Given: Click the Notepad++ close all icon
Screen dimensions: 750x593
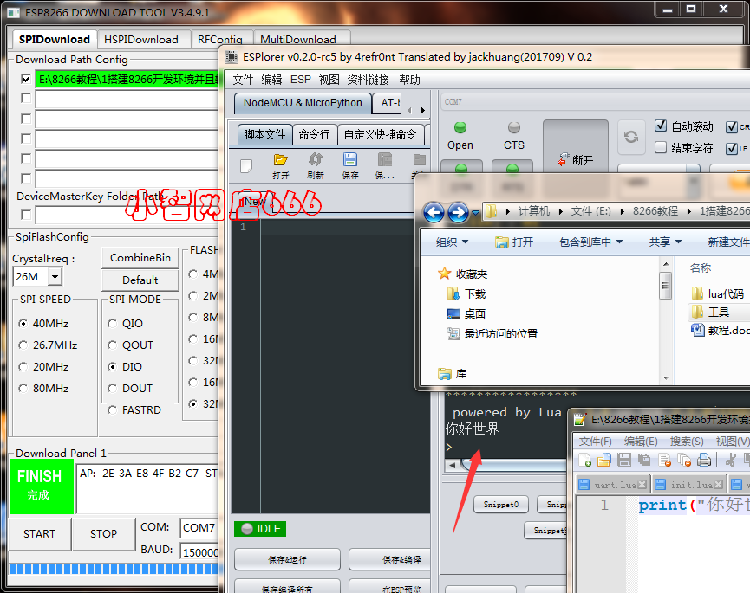Looking at the screenshot, I should tap(684, 460).
